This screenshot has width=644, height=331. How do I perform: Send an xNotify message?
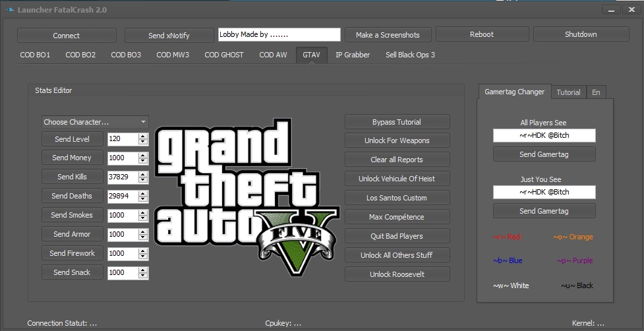pos(169,36)
